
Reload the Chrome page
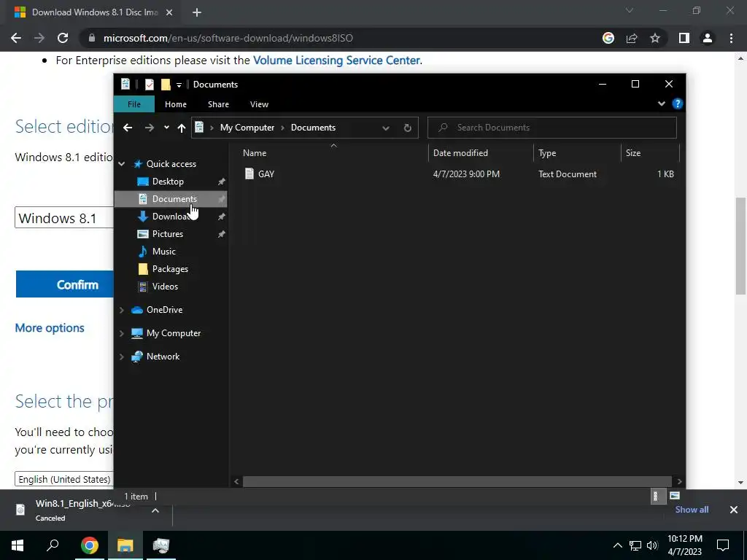63,38
